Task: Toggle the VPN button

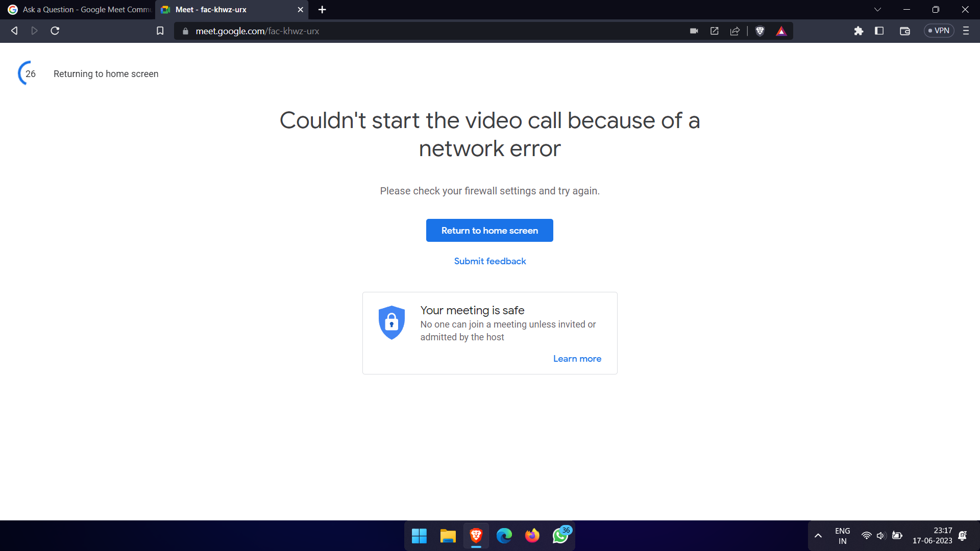Action: pyautogui.click(x=939, y=31)
